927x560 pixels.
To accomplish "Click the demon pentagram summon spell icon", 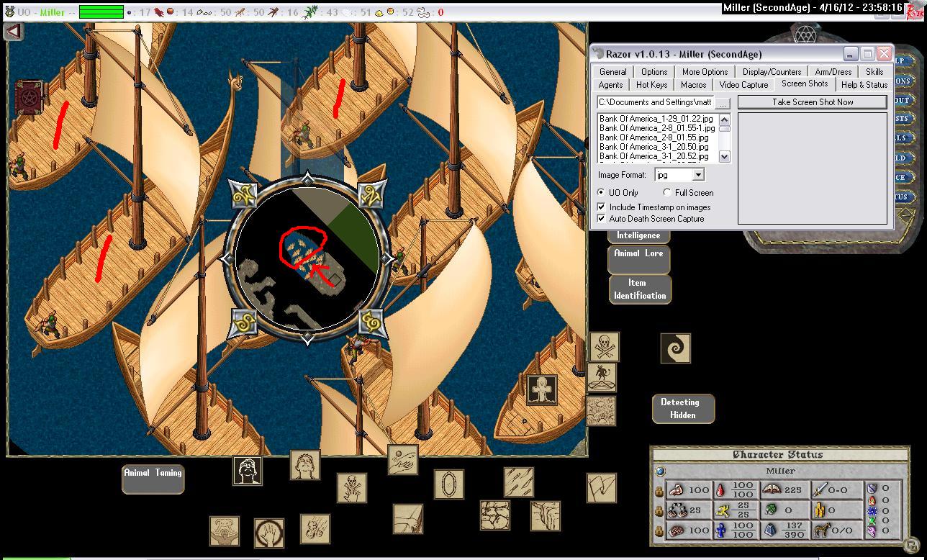I will pos(601,376).
